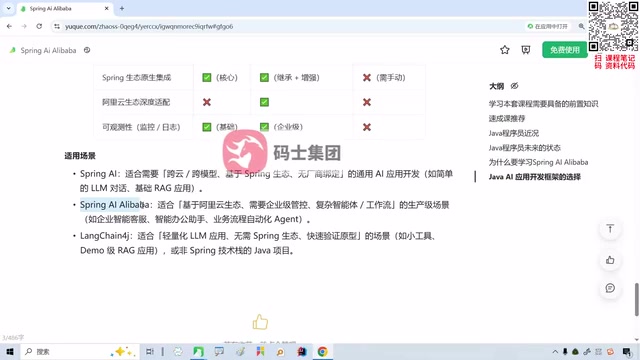Click the red cross labeled 需手动
This screenshot has width=640, height=360.
pyautogui.click(x=367, y=78)
